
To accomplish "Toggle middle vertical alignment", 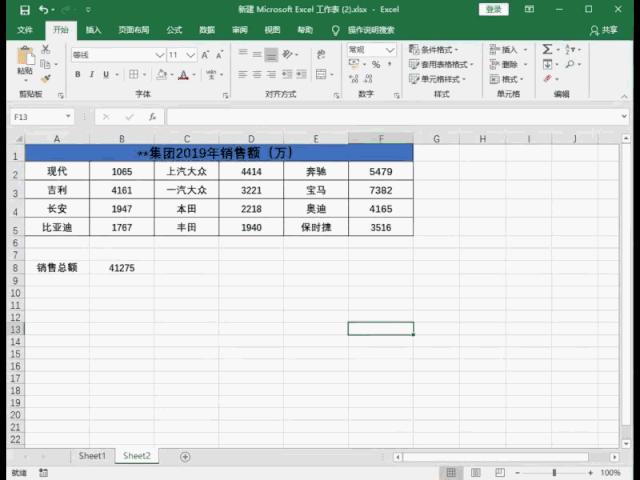I will (x=257, y=54).
